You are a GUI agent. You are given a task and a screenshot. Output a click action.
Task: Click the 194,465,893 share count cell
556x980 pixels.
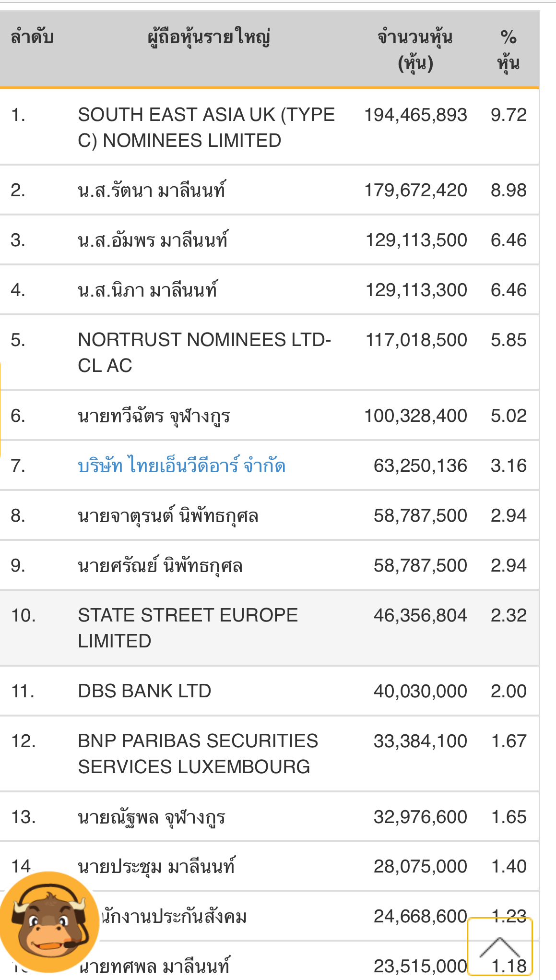[x=415, y=115]
